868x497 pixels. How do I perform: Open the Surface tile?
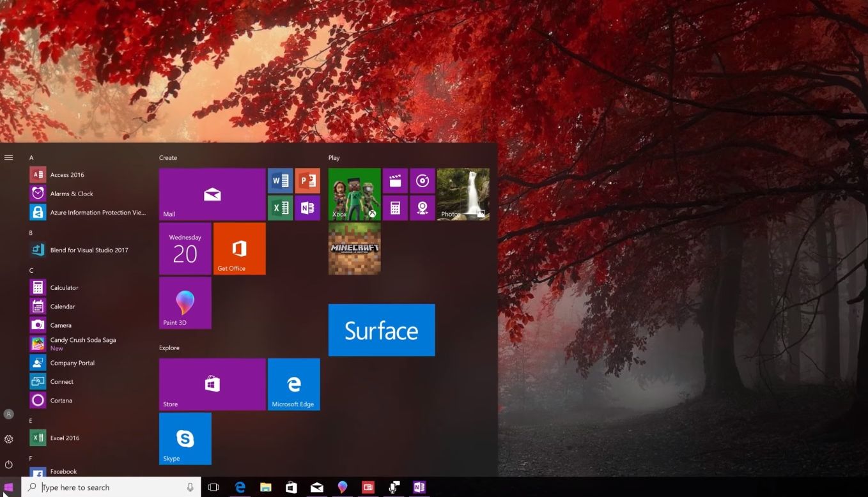pos(382,330)
